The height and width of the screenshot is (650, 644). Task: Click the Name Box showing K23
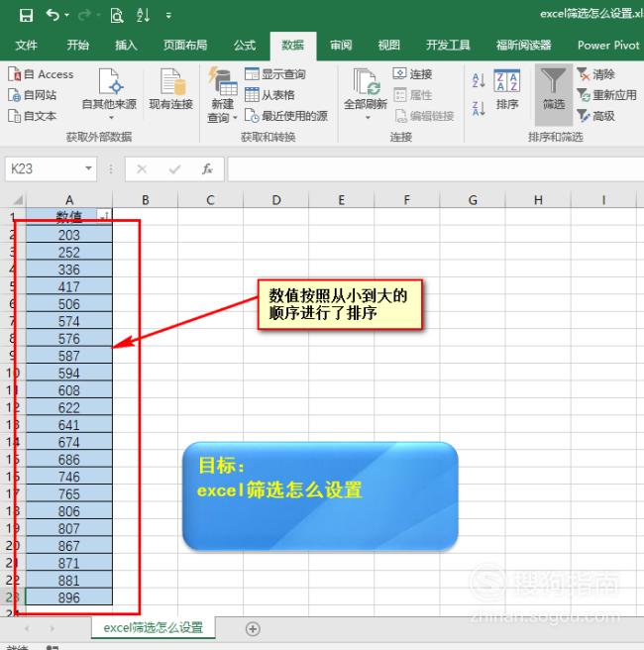(x=44, y=168)
